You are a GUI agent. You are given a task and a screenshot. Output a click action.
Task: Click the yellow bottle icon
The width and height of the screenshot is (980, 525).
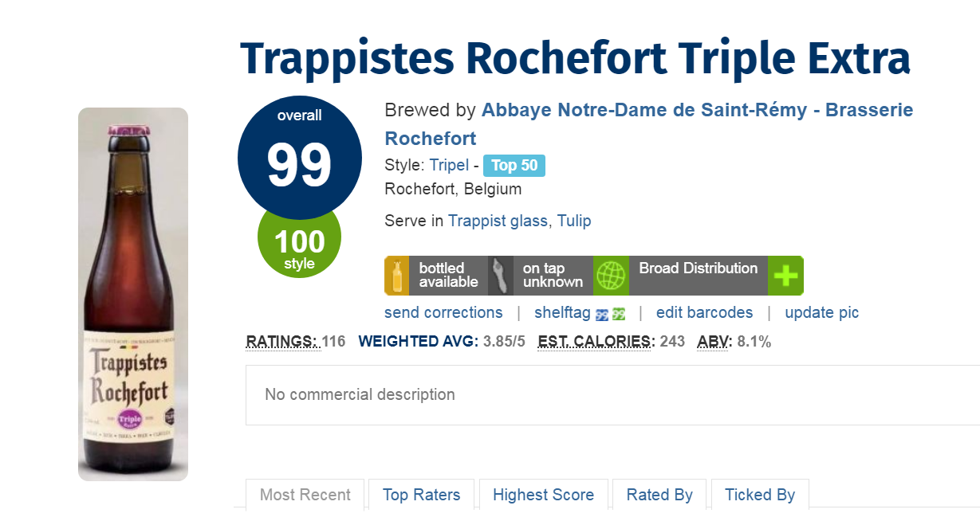click(x=396, y=276)
